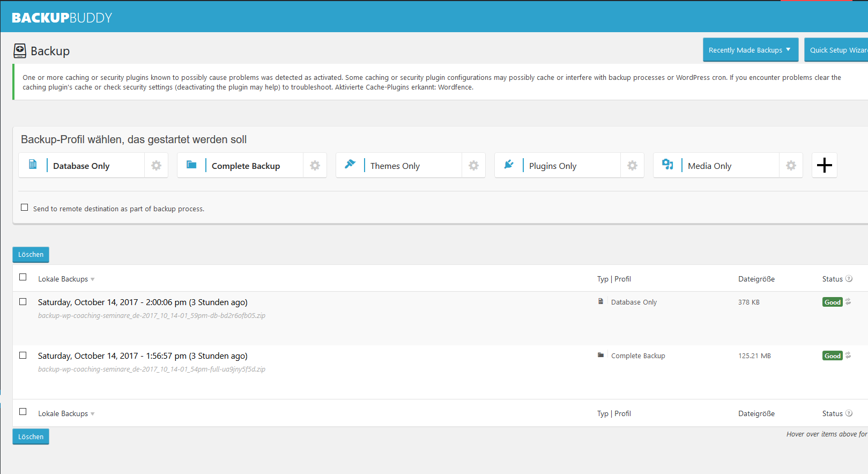The height and width of the screenshot is (474, 868).
Task: Sort by Lokale Backups in top header
Action: [66, 279]
